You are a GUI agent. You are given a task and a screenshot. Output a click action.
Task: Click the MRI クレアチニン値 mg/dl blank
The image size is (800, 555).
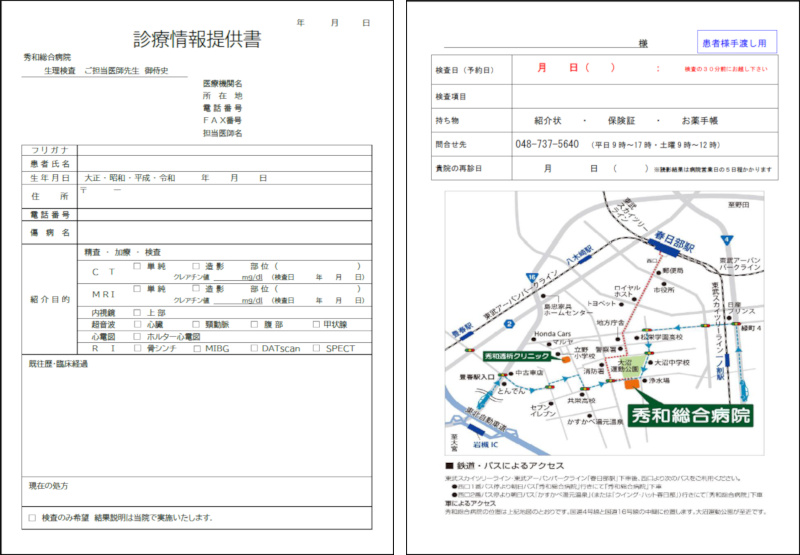click(238, 300)
